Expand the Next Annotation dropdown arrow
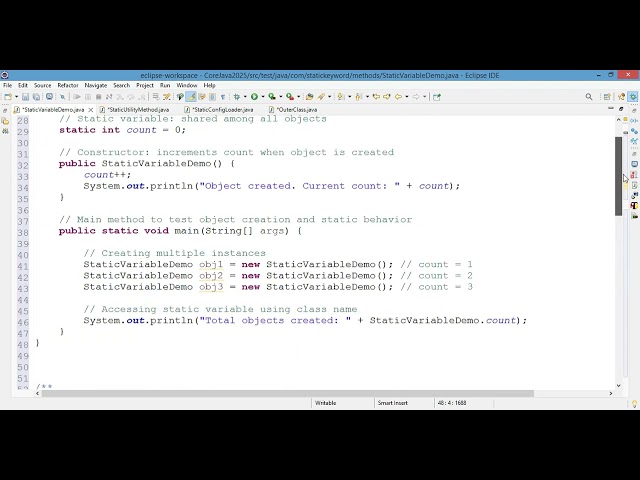This screenshot has width=640, height=480. click(349, 97)
